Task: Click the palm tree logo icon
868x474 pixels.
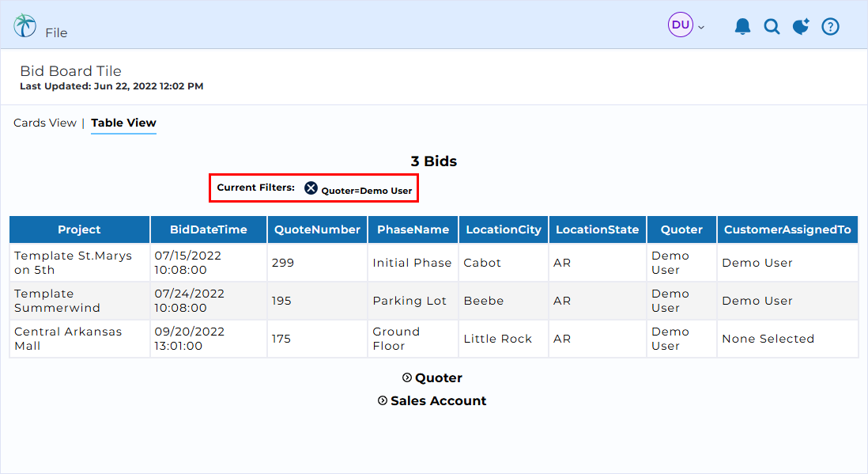Action: (x=25, y=25)
